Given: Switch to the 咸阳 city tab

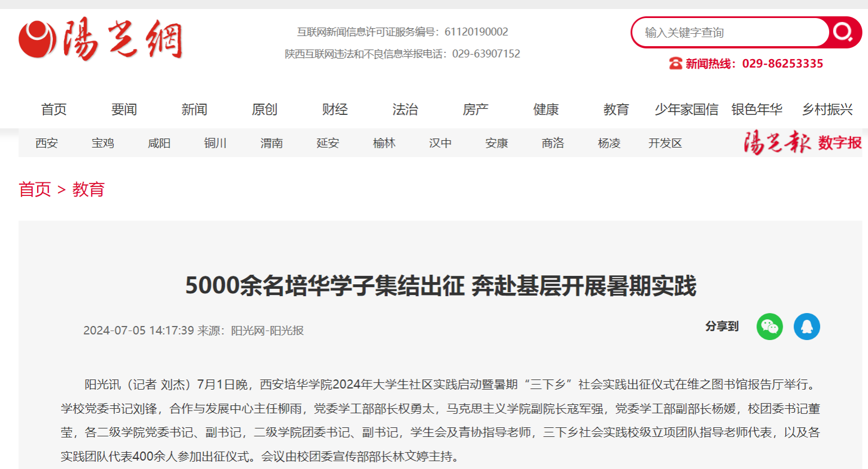Looking at the screenshot, I should (159, 143).
